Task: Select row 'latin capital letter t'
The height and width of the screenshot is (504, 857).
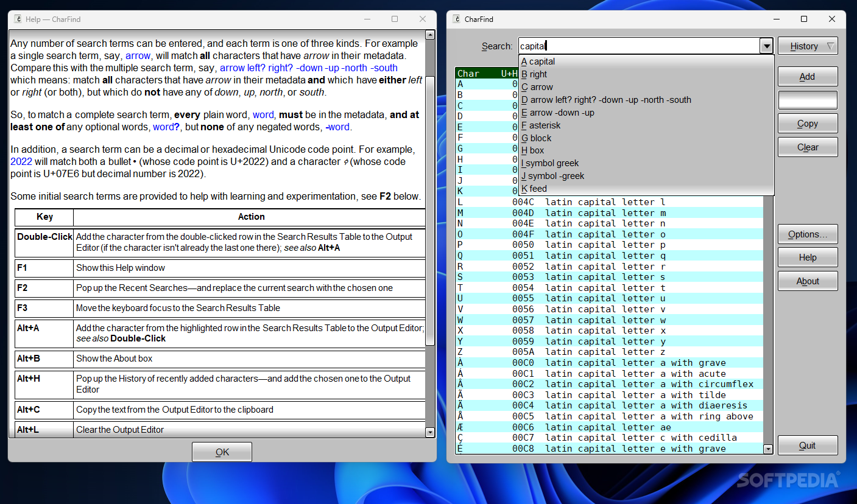Action: click(x=609, y=288)
